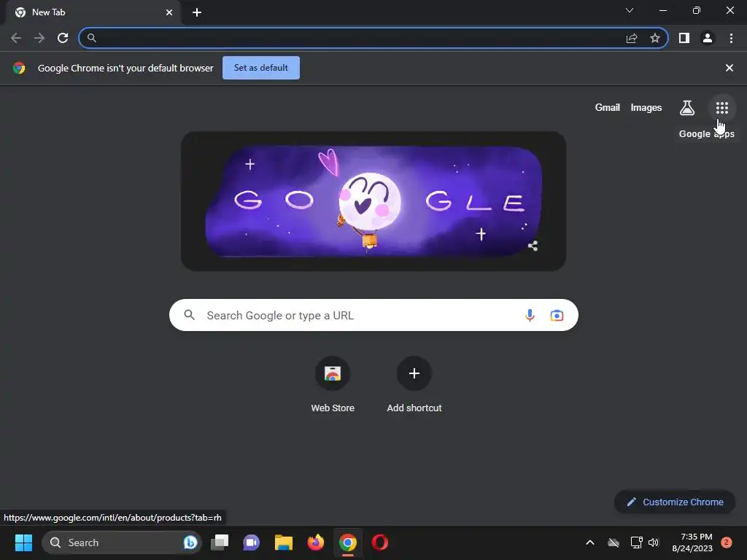Open the Gmail link

pyautogui.click(x=607, y=108)
